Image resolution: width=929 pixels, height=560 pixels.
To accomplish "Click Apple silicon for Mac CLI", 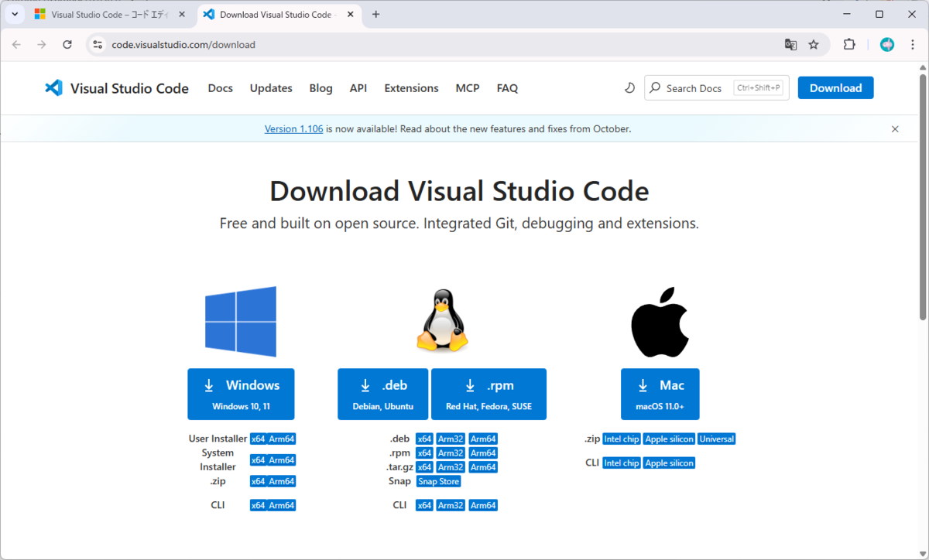I will (x=670, y=463).
